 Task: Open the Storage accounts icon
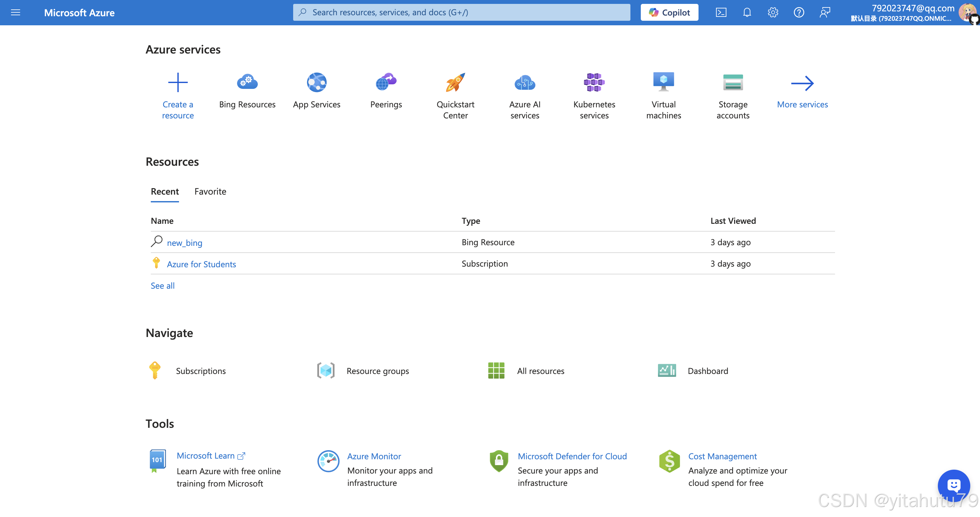[x=733, y=82]
